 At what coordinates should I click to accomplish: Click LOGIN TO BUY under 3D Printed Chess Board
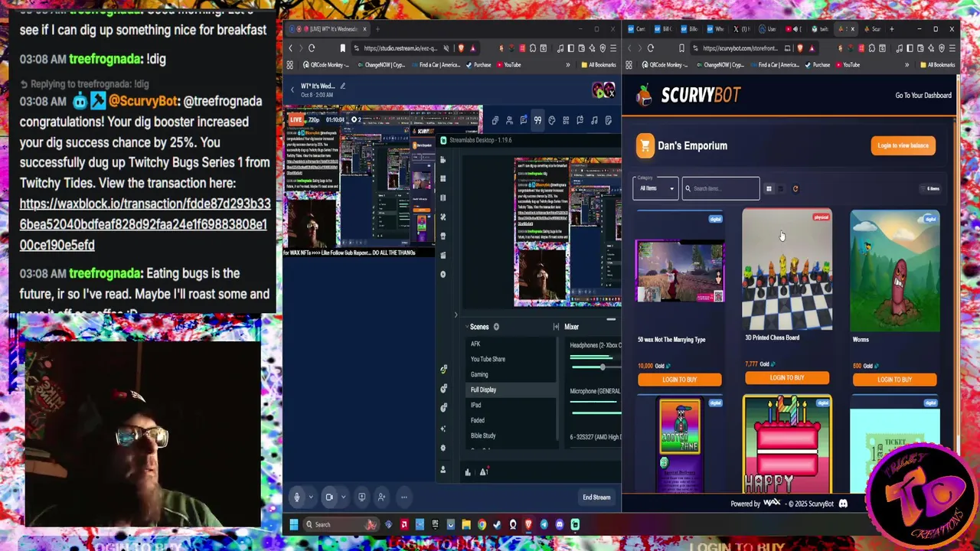click(x=787, y=378)
